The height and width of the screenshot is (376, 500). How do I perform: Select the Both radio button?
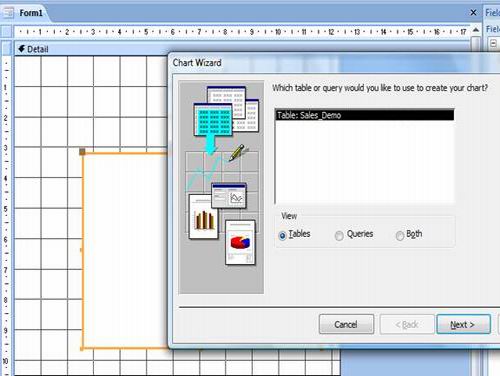click(399, 235)
